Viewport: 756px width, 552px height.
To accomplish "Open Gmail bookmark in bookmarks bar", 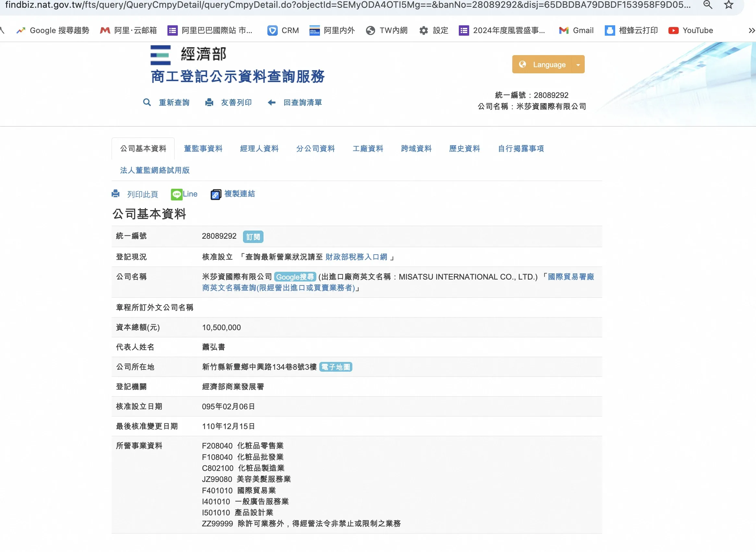I will pos(576,30).
